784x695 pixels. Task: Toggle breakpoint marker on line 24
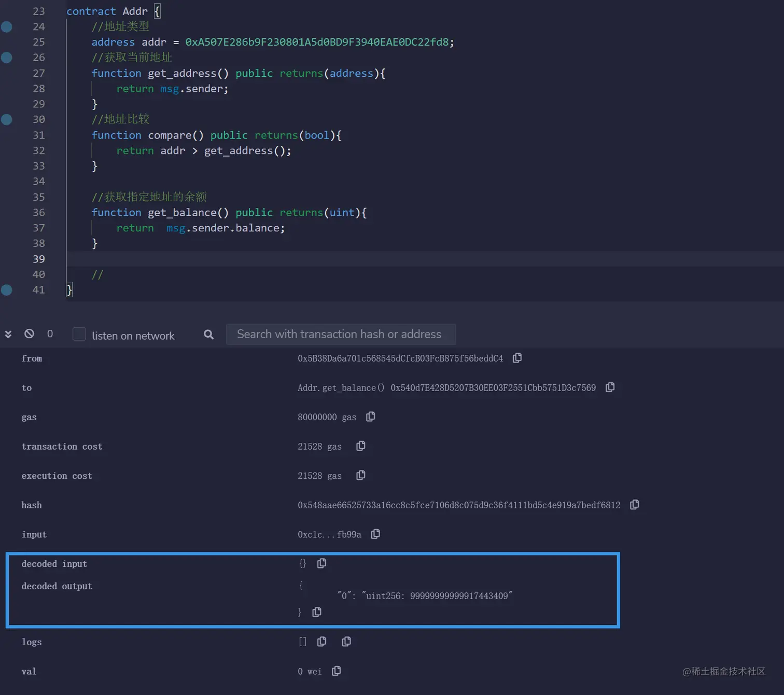[7, 26]
